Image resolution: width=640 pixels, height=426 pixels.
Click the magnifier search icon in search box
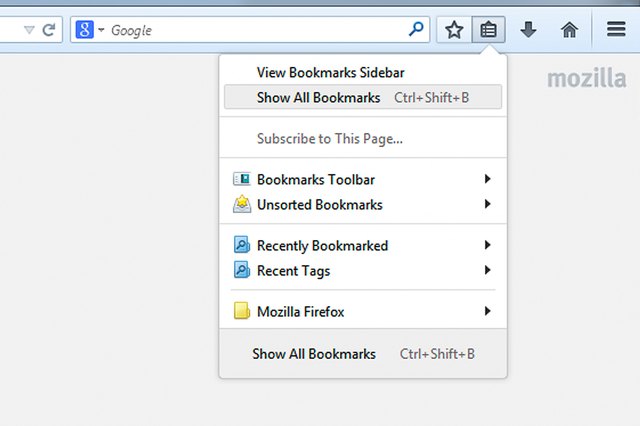click(416, 29)
